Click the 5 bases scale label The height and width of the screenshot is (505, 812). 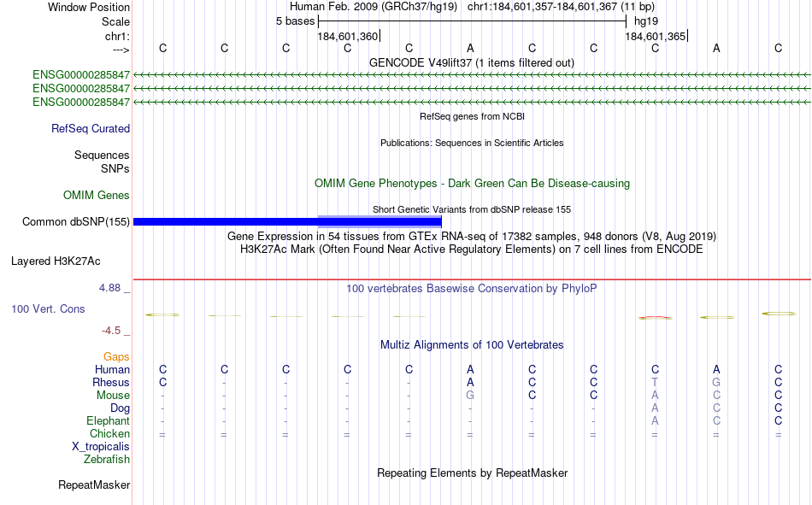coord(295,21)
